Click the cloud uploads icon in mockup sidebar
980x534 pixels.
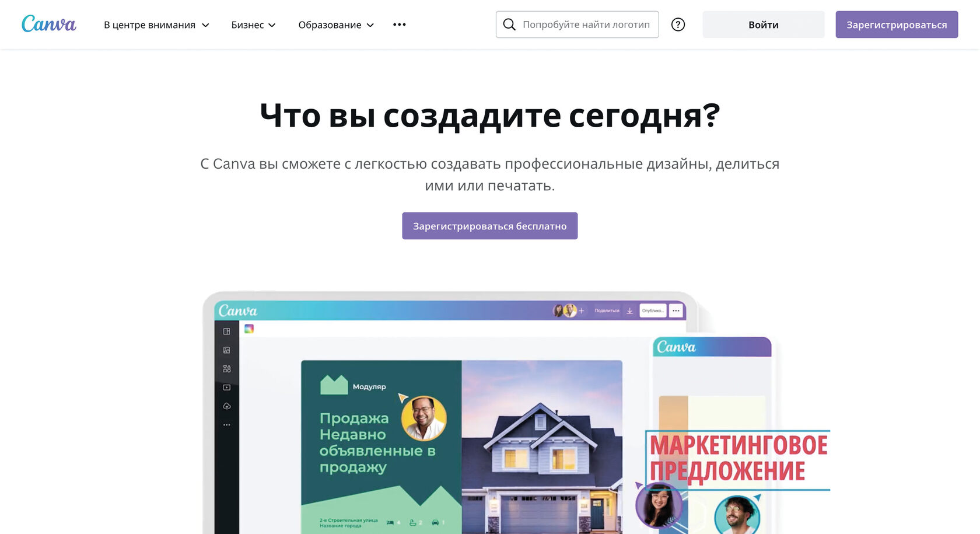pyautogui.click(x=227, y=406)
